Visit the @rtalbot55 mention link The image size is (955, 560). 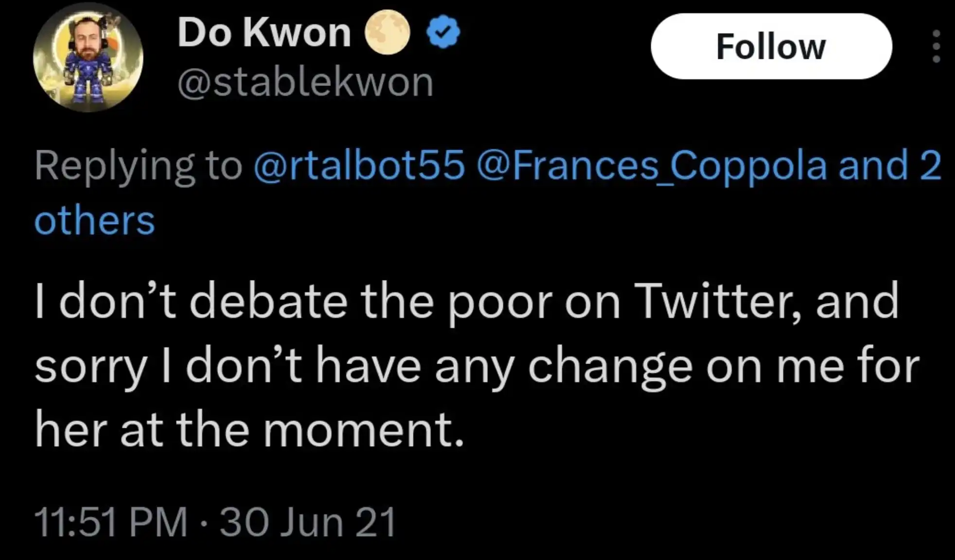click(359, 166)
